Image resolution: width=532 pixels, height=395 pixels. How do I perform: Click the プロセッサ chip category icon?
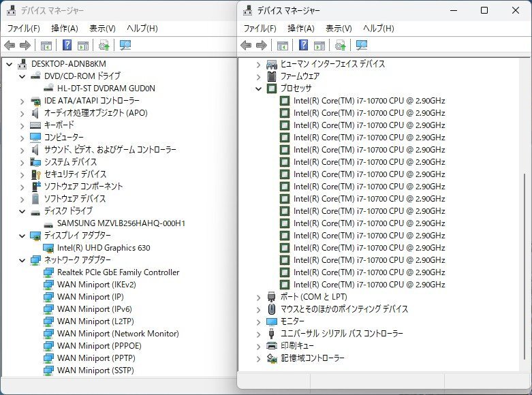pos(272,89)
